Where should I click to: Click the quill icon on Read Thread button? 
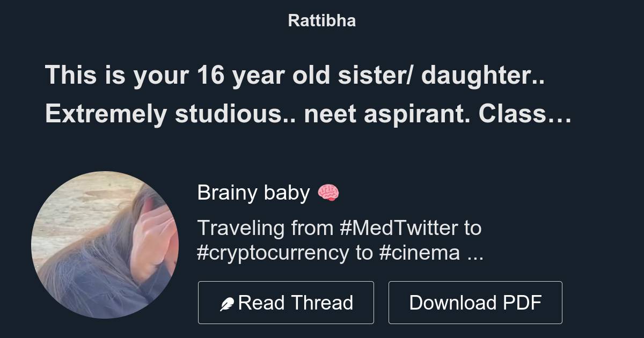coord(228,302)
